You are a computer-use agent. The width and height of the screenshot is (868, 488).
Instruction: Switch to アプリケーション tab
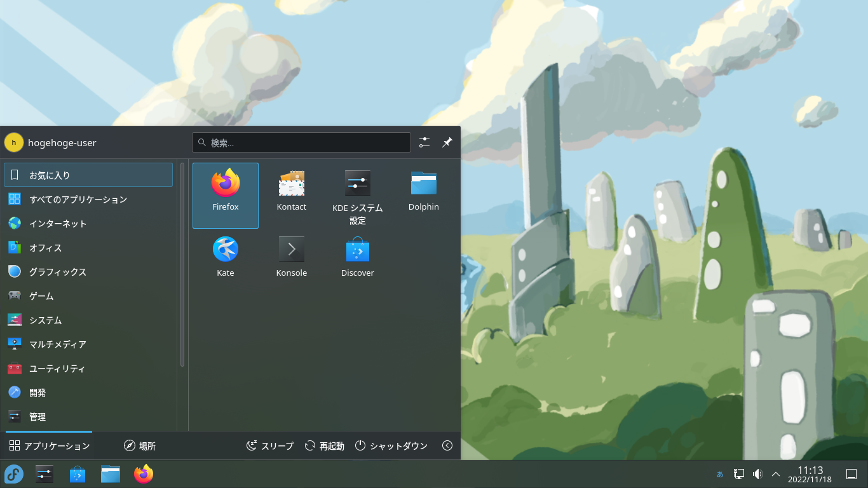tap(49, 445)
